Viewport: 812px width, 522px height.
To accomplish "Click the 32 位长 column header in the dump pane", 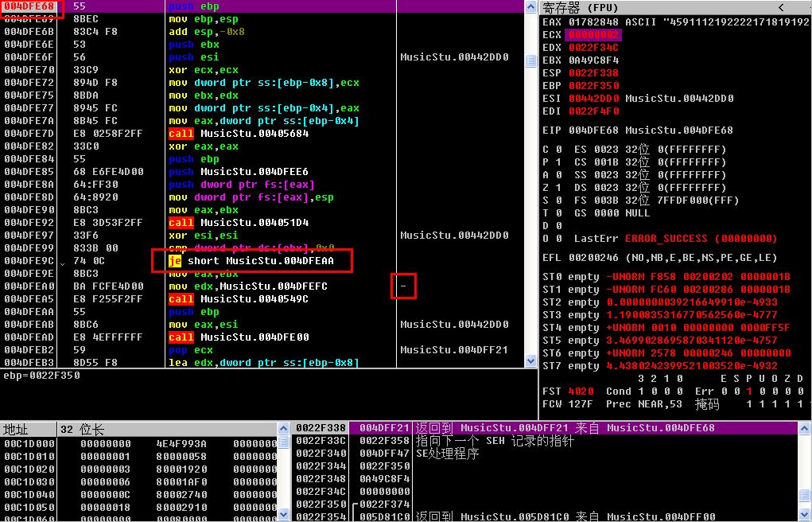I will [167, 429].
